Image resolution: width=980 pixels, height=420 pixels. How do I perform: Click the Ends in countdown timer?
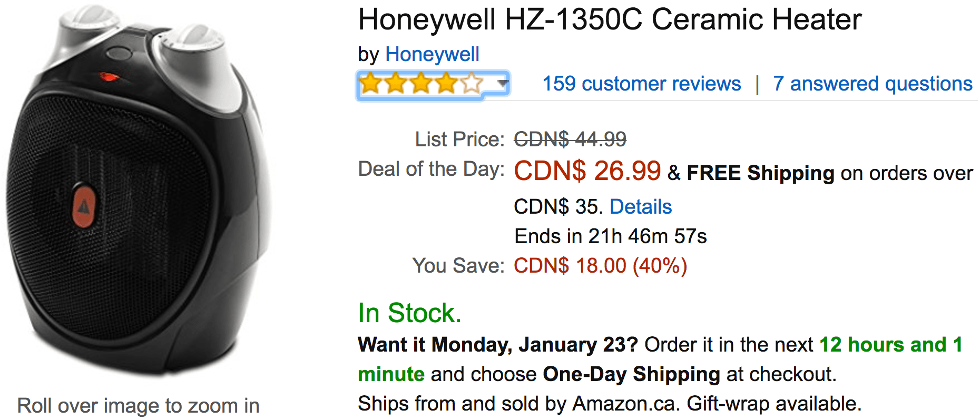611,236
